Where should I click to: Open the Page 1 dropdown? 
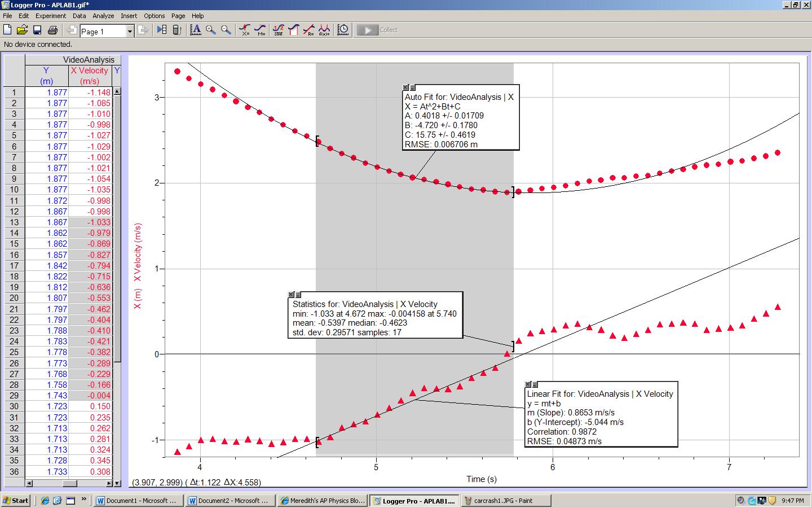130,31
